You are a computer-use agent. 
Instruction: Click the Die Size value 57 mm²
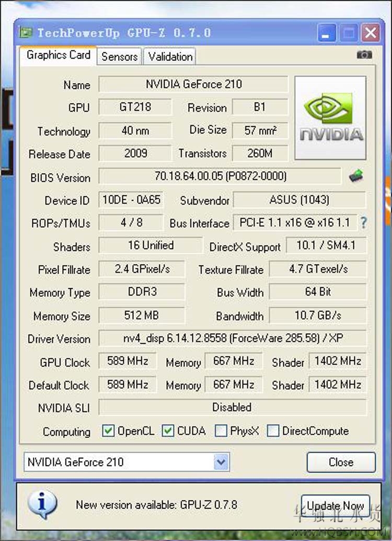click(x=260, y=130)
